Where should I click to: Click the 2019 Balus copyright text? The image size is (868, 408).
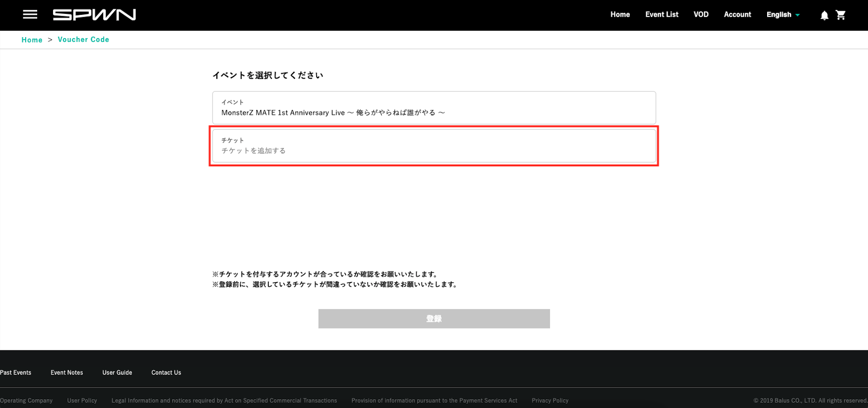[810, 401]
